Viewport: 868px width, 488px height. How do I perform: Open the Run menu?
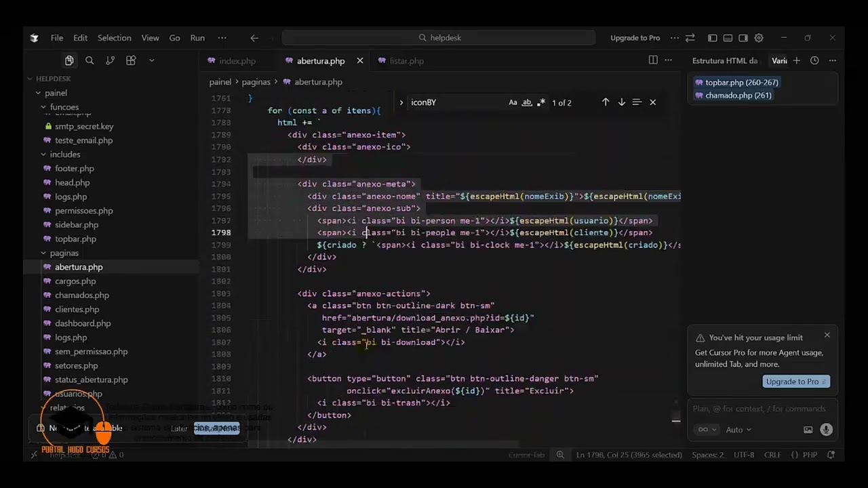pos(197,38)
